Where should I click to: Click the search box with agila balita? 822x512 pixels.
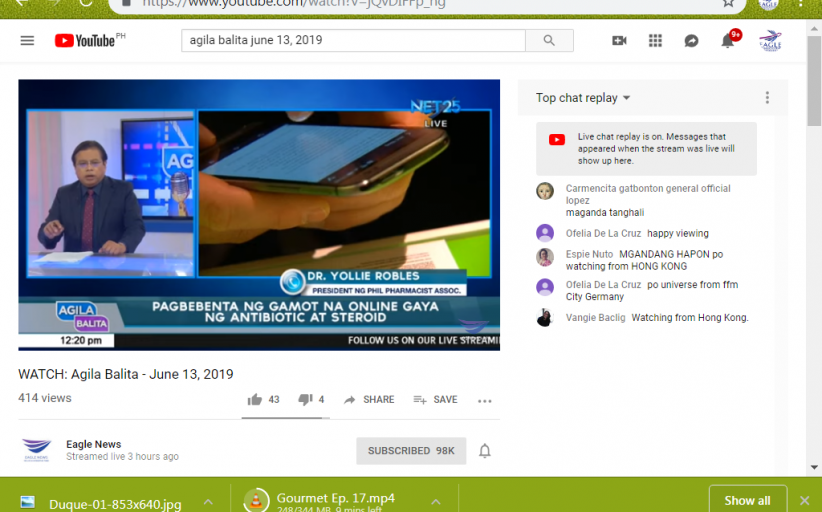(x=353, y=40)
